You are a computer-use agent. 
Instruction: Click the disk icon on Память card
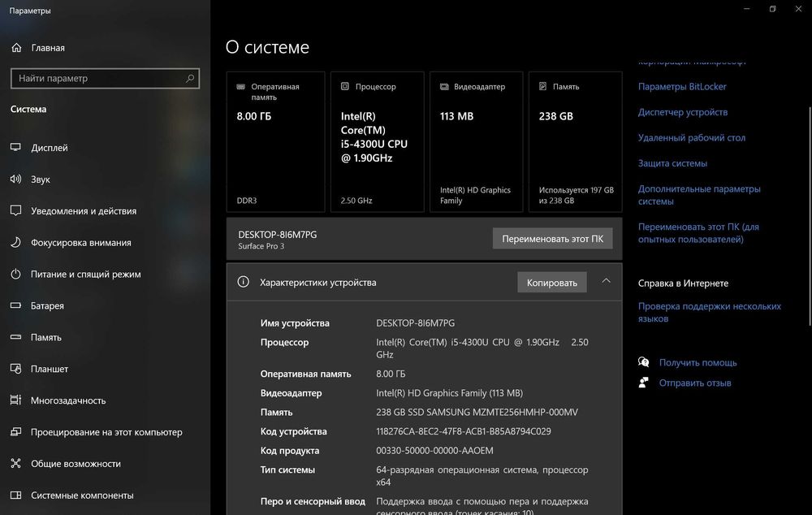click(542, 86)
